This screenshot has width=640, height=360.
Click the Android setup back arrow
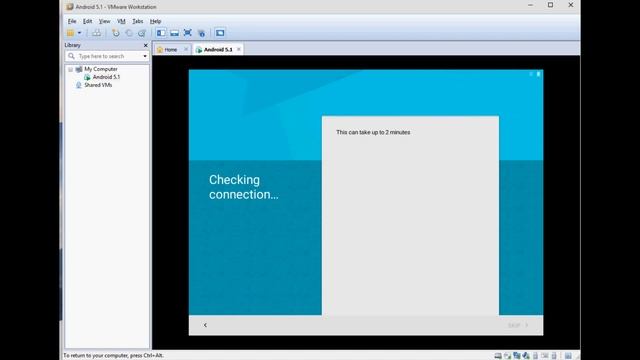(205, 325)
